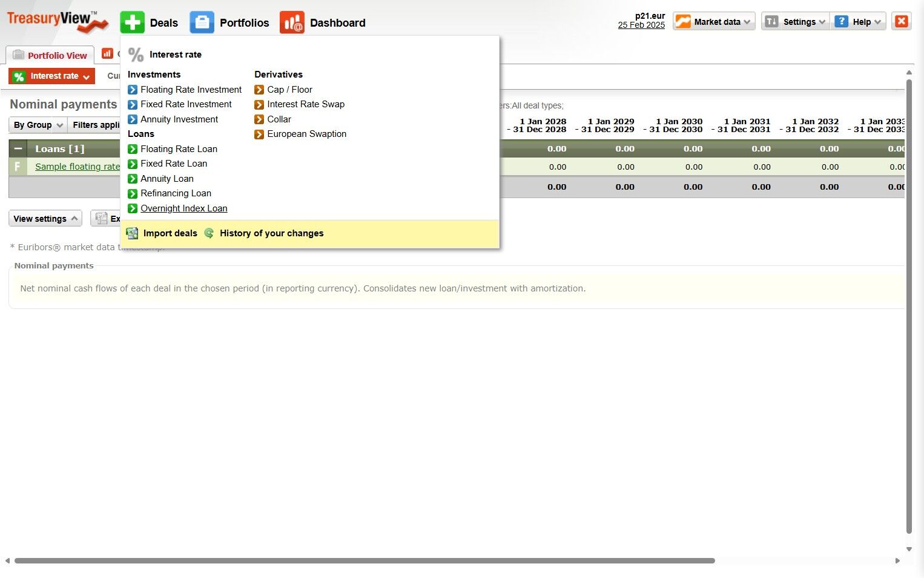Open the Market data dropdown
Viewport: 924px width, 578px height.
[x=714, y=21]
